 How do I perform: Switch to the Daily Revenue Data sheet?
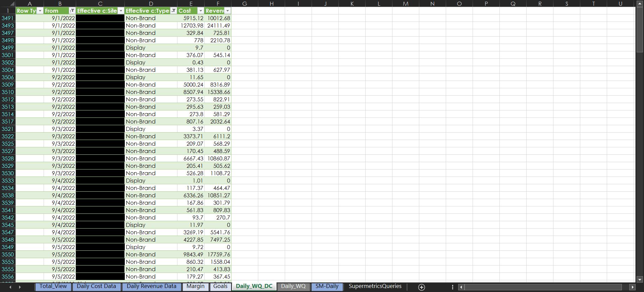coord(151,286)
